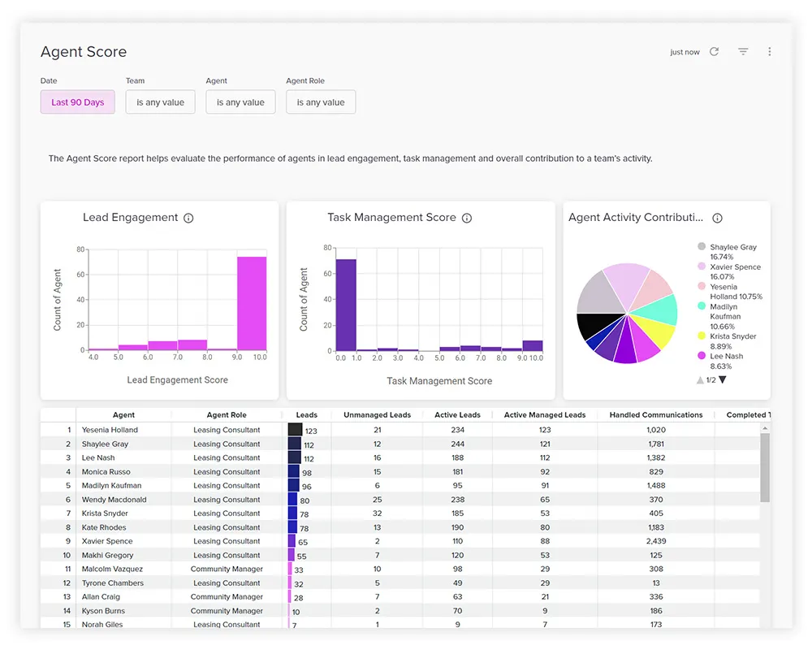
Task: Open the filter icon in header
Action: point(743,52)
